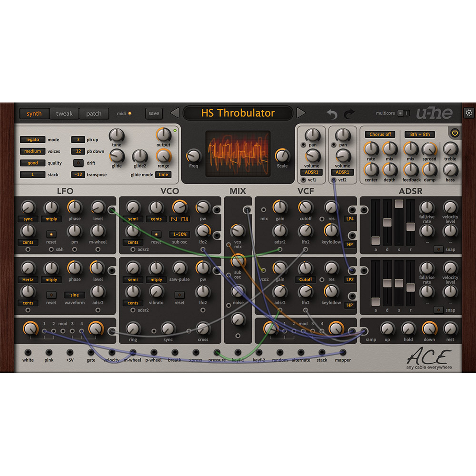The image size is (476, 476).
Task: Switch to the synth tab
Action: [34, 113]
